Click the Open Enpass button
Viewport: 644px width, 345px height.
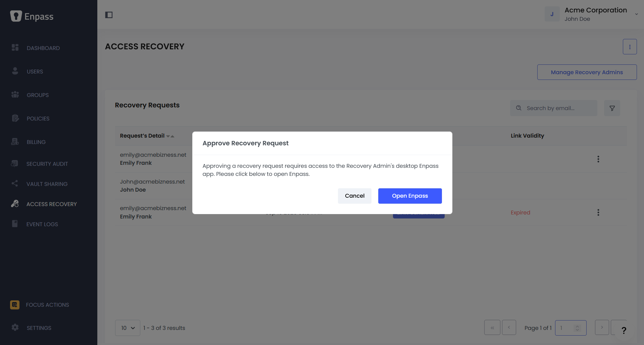tap(410, 196)
